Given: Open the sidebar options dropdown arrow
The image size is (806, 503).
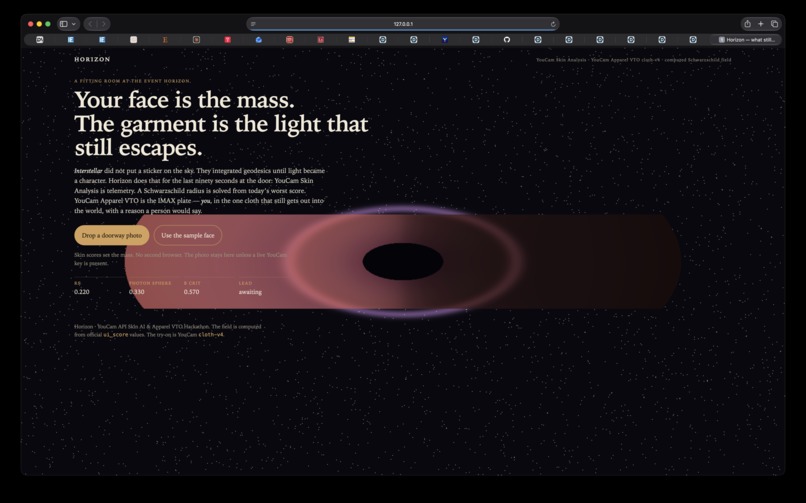Looking at the screenshot, I should [74, 24].
